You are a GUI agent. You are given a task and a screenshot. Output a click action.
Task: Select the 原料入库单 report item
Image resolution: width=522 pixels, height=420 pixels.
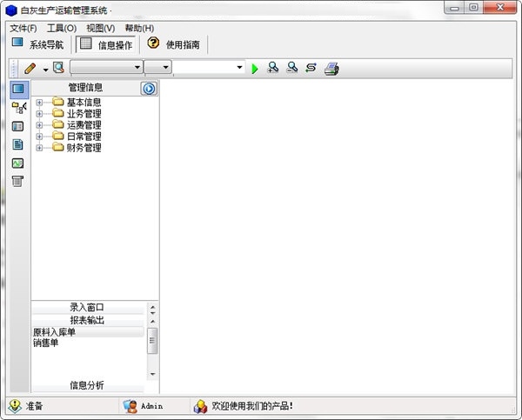click(88, 332)
